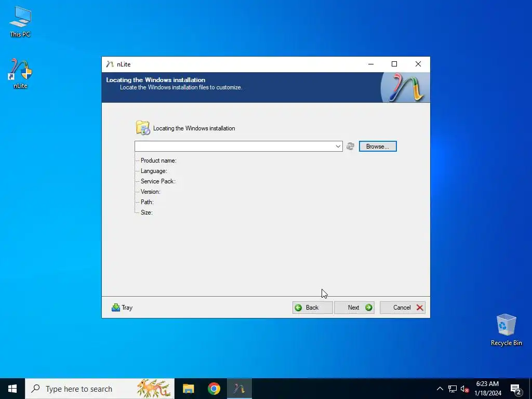Click the refresh icon beside the path field
Screen dimensions: 532x399
351,146
